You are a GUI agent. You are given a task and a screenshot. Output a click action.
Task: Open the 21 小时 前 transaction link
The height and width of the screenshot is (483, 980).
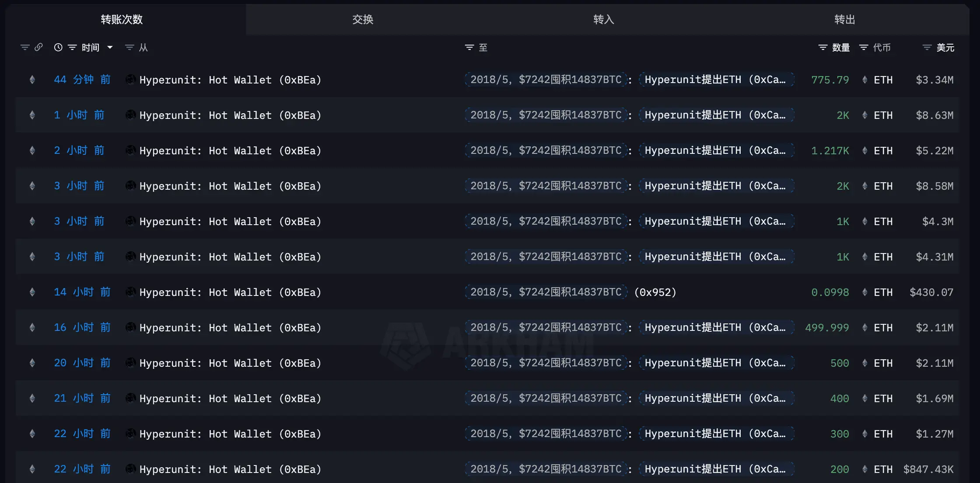tap(82, 398)
